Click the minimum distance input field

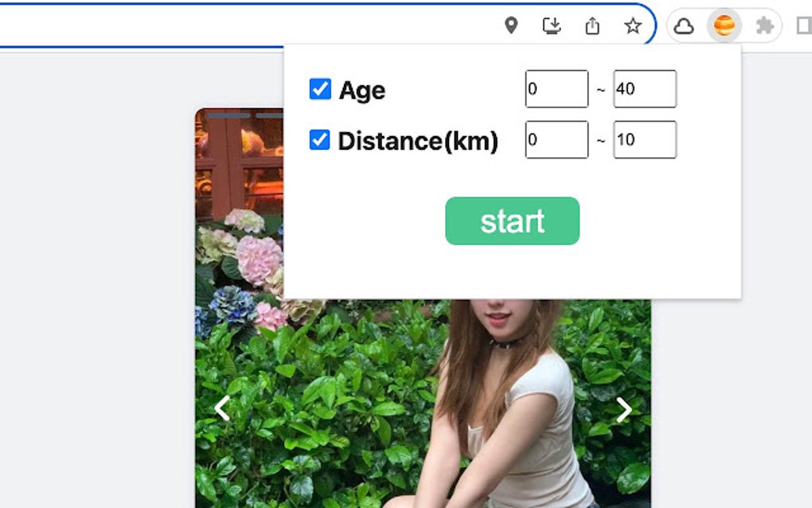point(556,139)
